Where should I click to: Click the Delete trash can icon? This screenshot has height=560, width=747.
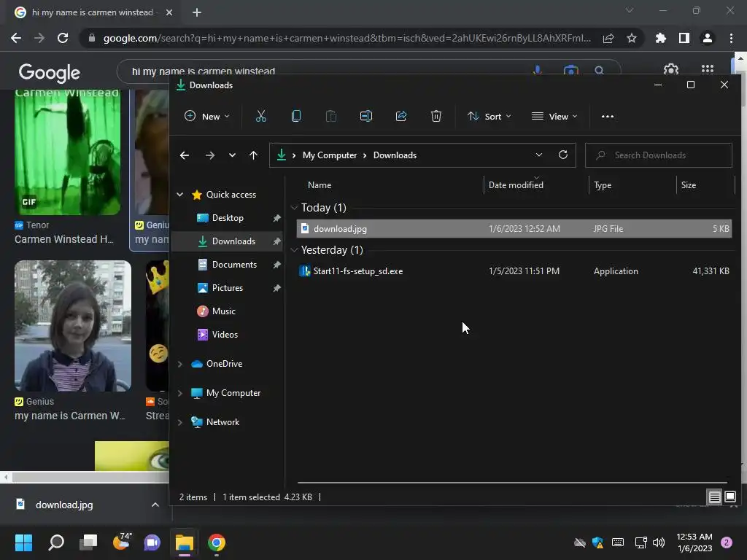click(x=436, y=116)
